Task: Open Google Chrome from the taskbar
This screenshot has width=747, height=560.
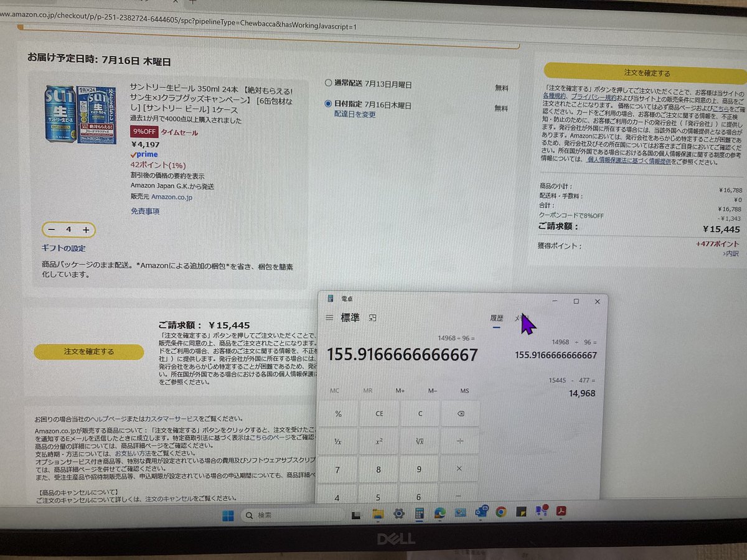Action: (x=500, y=513)
